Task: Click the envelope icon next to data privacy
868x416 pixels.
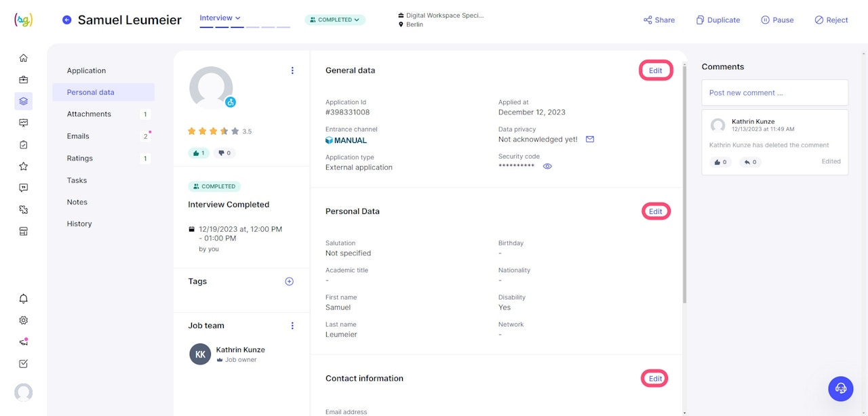Action: [x=590, y=140]
